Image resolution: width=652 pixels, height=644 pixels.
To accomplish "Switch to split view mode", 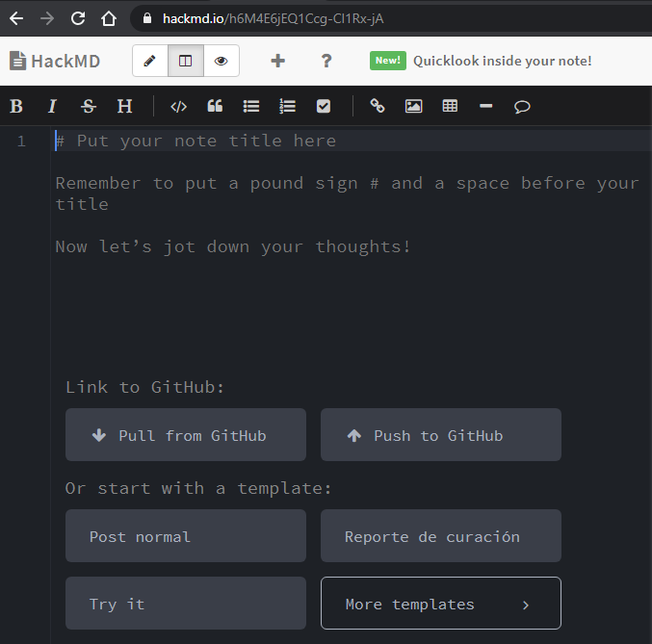I will point(186,61).
